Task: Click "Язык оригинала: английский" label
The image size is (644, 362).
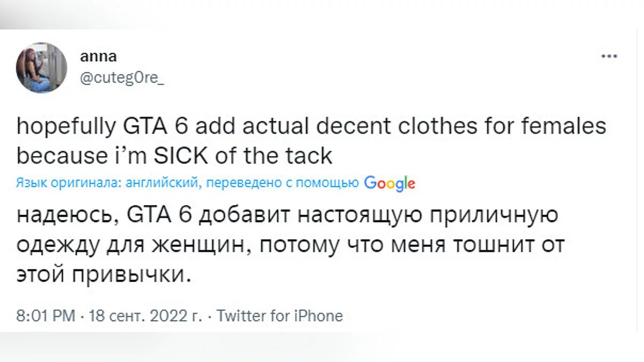Action: 107,183
